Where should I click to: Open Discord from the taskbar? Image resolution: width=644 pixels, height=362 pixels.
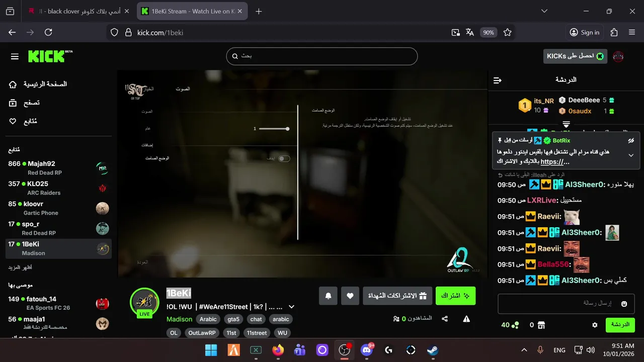(367, 350)
